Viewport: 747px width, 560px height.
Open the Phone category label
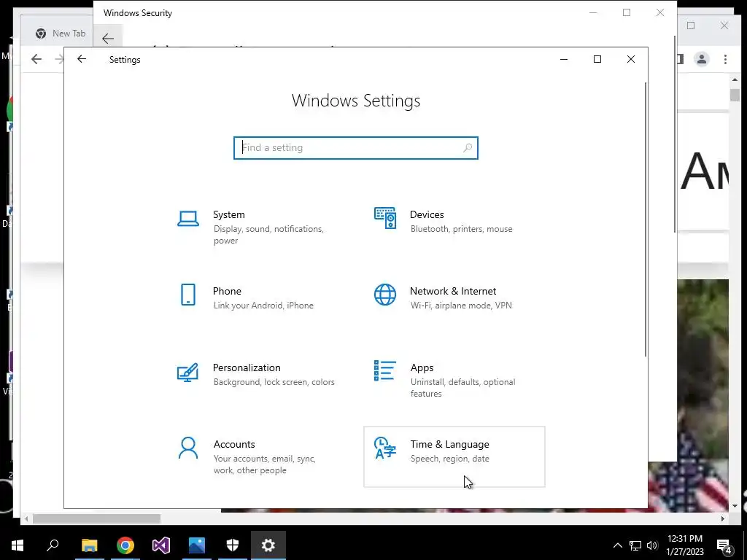coord(227,291)
